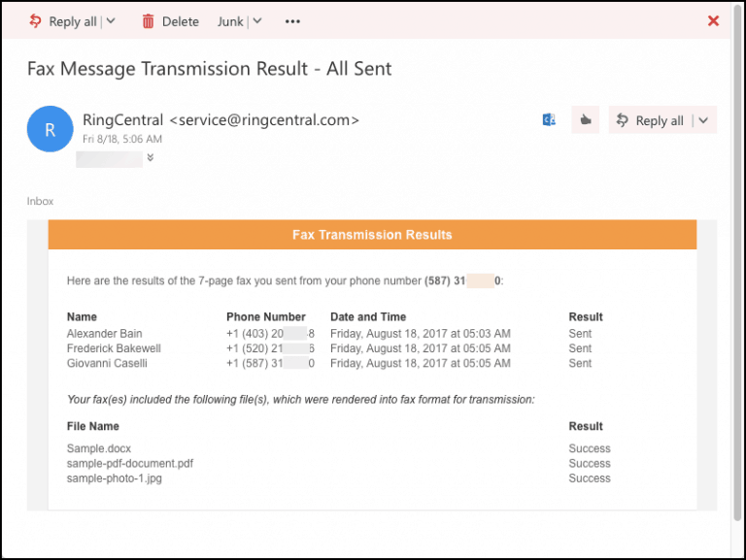746x560 pixels.
Task: Open the Junk dropdown arrow
Action: click(257, 20)
